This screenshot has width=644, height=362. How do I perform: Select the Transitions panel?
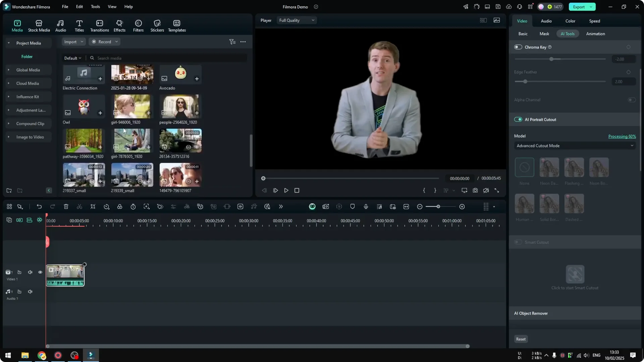[x=99, y=25]
